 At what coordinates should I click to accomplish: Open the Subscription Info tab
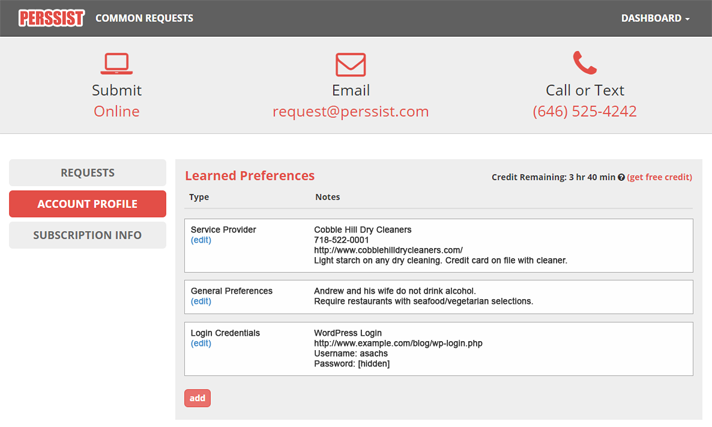tap(87, 235)
